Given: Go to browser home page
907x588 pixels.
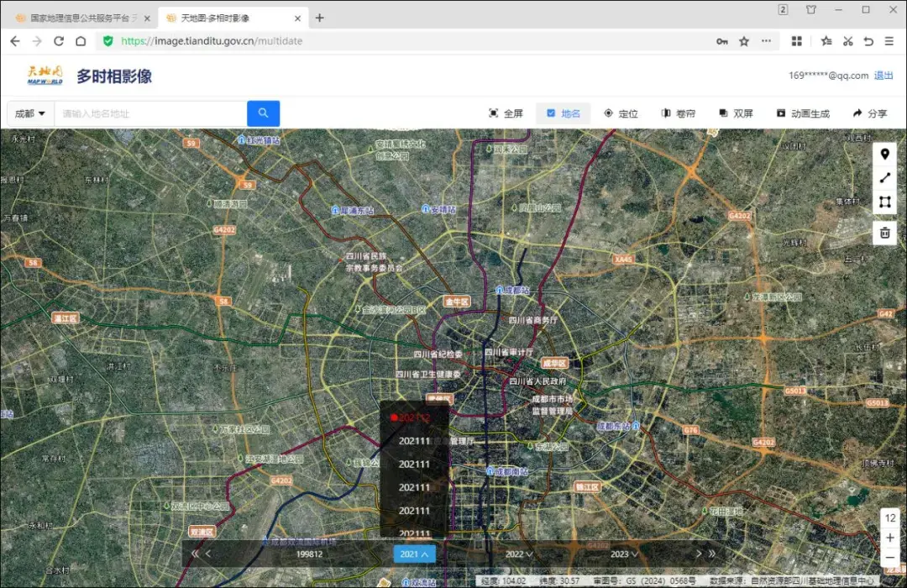Looking at the screenshot, I should click(x=81, y=41).
